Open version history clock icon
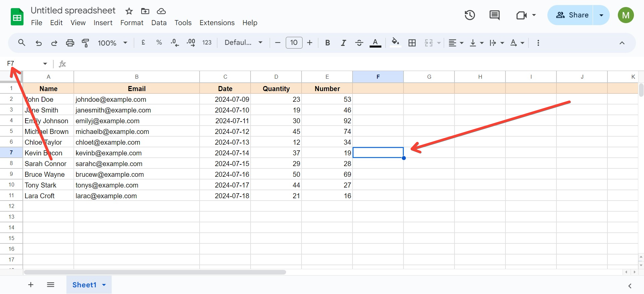 pos(470,15)
